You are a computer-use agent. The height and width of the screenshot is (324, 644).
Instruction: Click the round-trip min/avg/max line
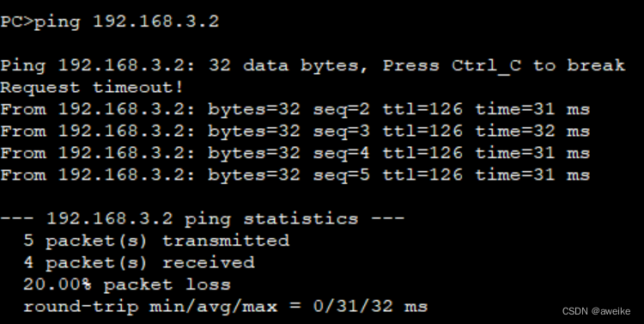click(226, 307)
